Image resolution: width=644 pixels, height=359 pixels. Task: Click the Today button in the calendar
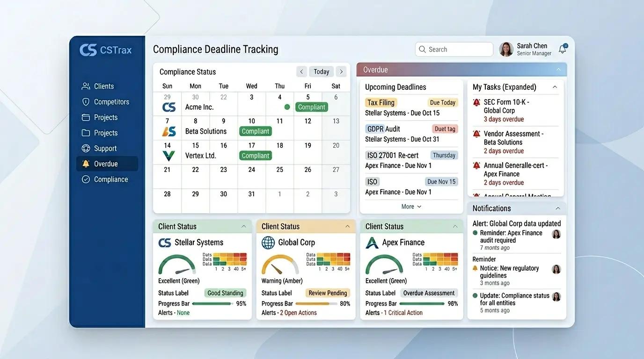click(321, 72)
